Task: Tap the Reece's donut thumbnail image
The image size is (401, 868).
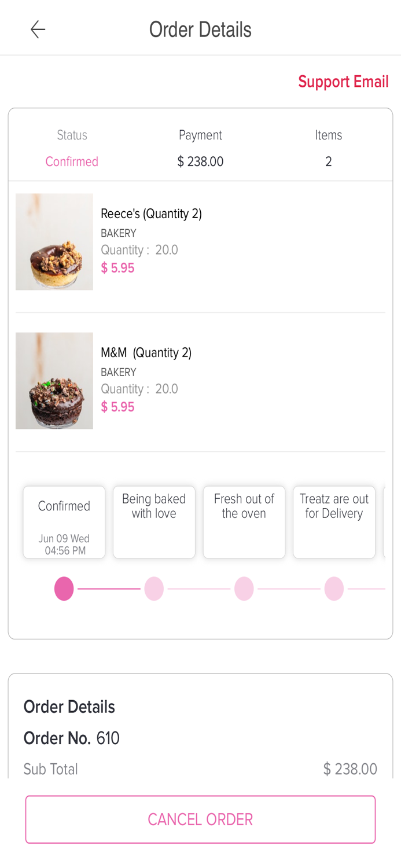Action: click(x=54, y=241)
